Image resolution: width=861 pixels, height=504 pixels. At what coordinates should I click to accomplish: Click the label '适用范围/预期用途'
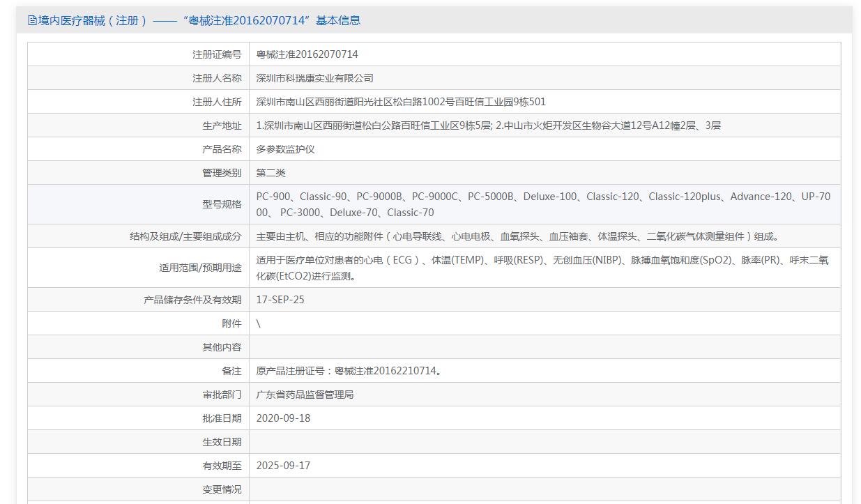click(x=200, y=268)
